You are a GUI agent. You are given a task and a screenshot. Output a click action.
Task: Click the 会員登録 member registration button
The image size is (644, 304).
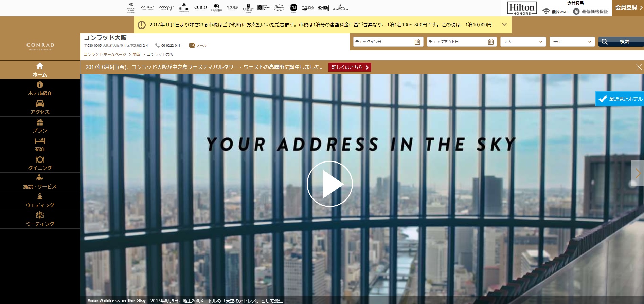pyautogui.click(x=628, y=8)
